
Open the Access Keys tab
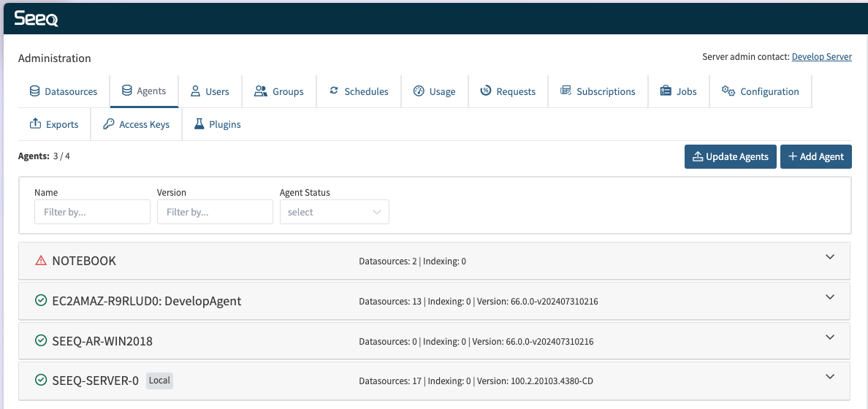(x=136, y=124)
